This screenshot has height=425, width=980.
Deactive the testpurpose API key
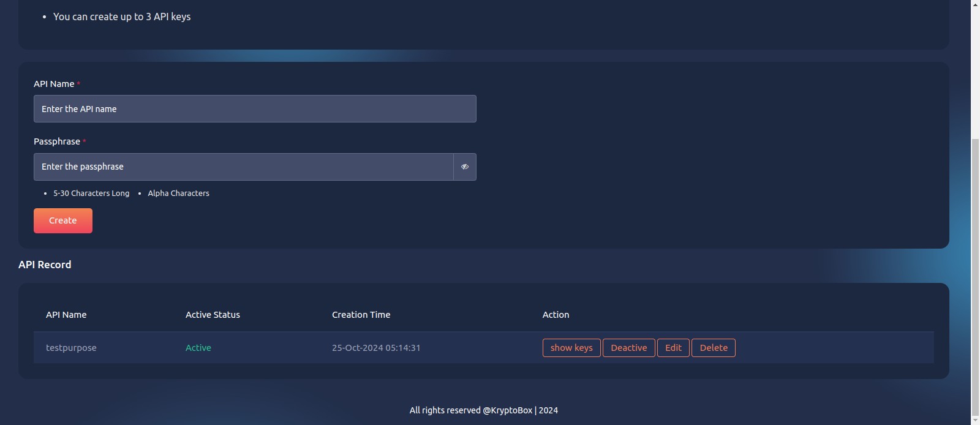[x=629, y=348]
